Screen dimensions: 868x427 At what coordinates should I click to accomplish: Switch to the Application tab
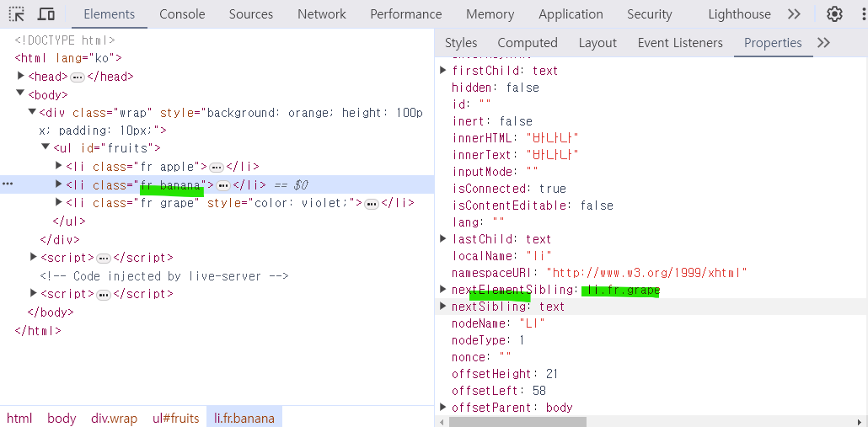[571, 13]
